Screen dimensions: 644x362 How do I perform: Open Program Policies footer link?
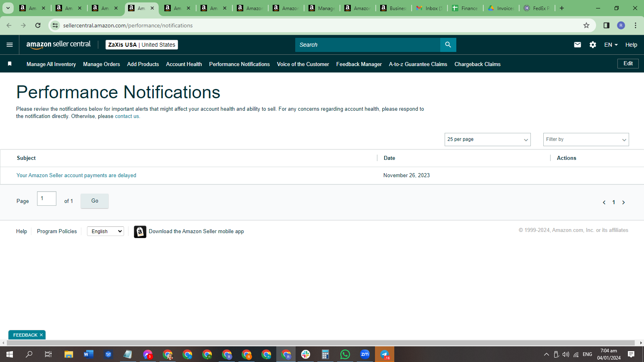pyautogui.click(x=57, y=232)
